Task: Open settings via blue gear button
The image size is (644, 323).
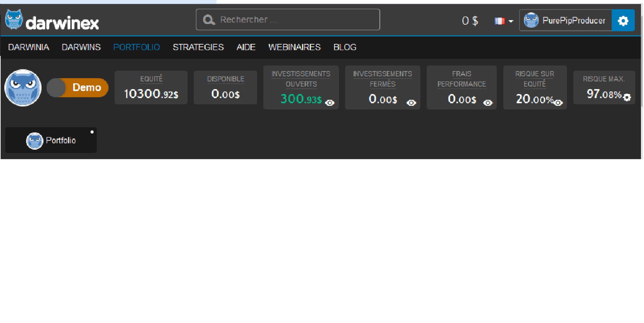Action: point(623,21)
